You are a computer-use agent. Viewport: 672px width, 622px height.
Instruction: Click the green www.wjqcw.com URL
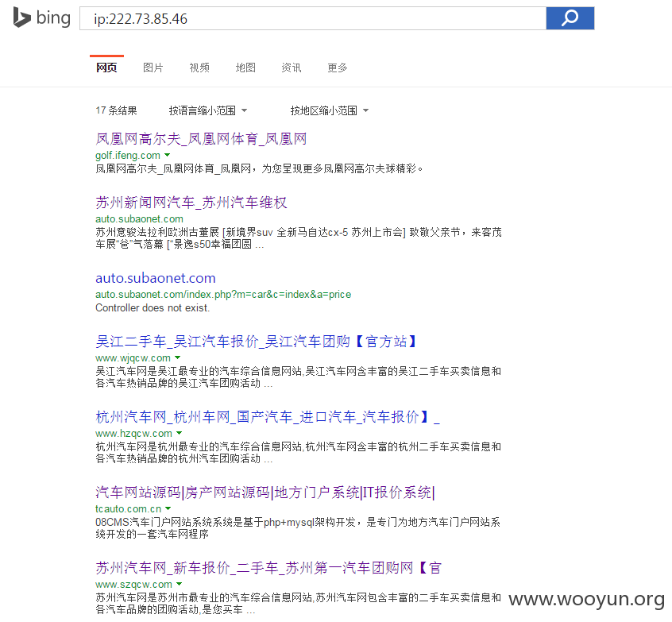tap(133, 358)
